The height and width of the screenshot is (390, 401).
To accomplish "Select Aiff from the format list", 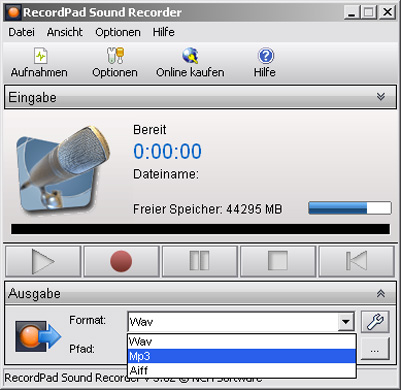I will (x=242, y=370).
